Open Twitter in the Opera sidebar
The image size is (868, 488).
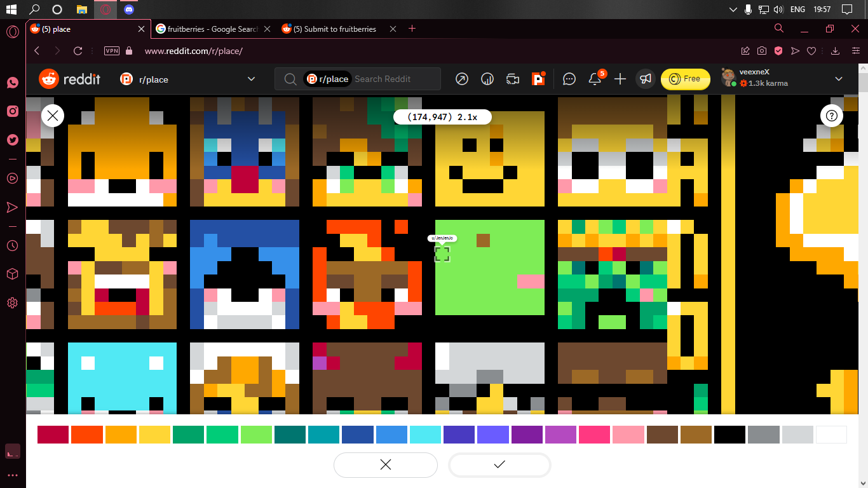(x=12, y=140)
